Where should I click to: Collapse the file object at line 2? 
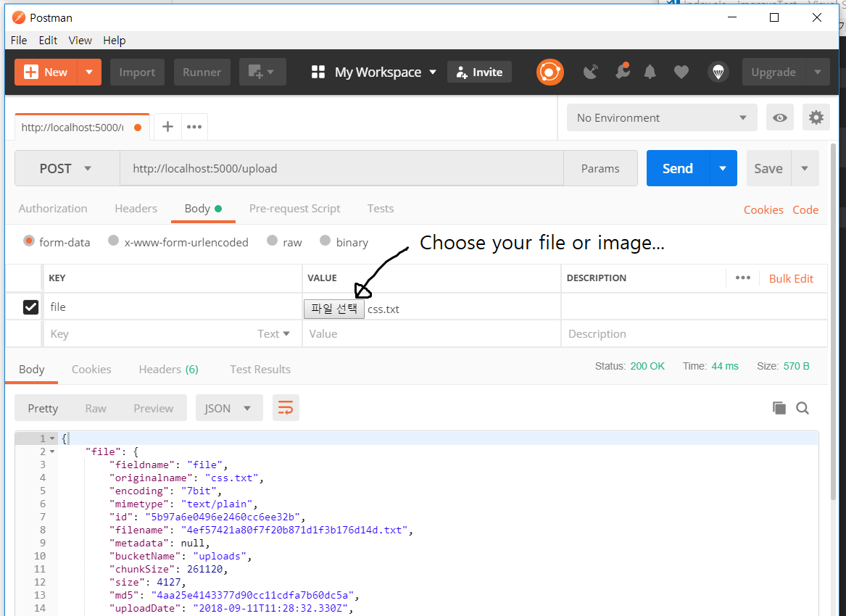point(52,451)
